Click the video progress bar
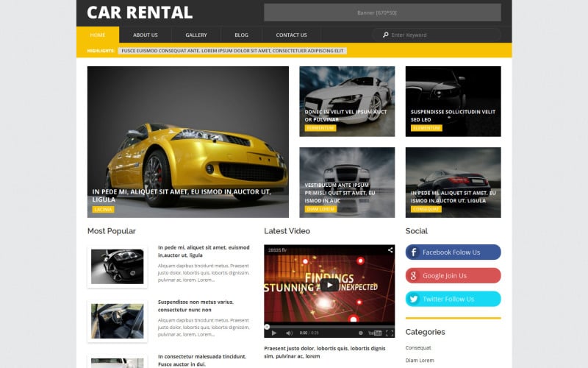This screenshot has width=588, height=368. click(x=329, y=326)
